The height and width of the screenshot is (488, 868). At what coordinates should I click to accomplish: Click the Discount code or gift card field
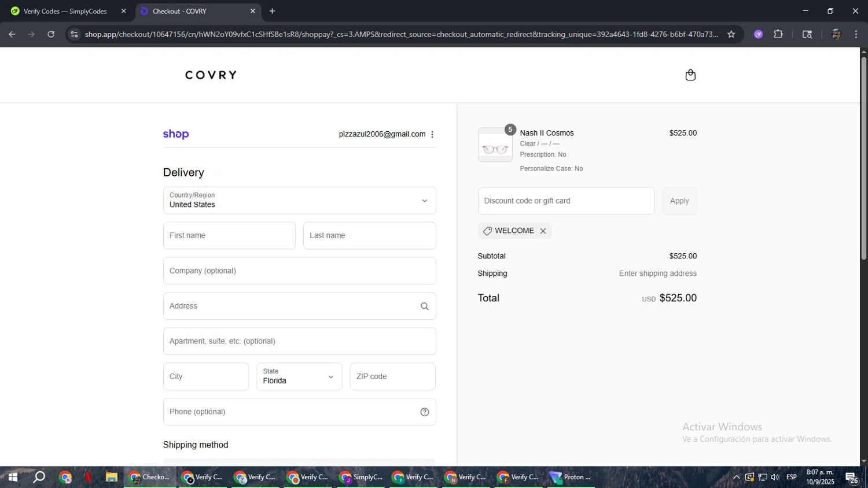[566, 201]
